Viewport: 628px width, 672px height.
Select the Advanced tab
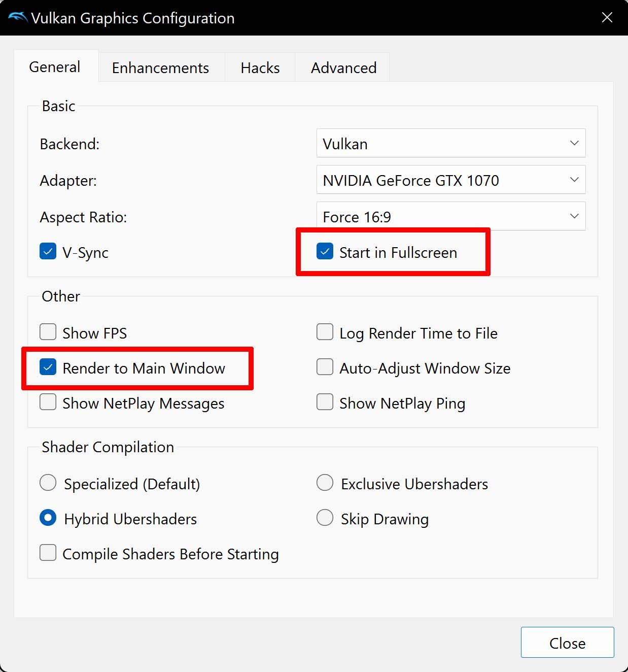(x=343, y=68)
